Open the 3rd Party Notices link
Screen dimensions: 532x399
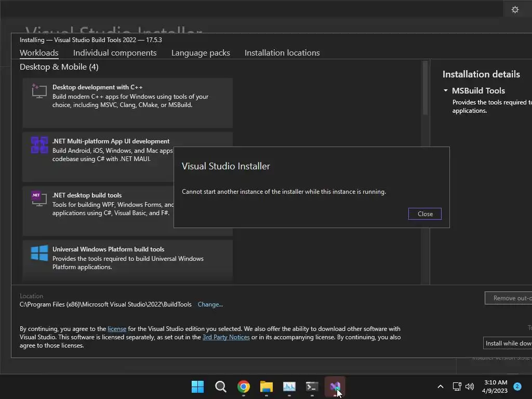click(x=226, y=337)
